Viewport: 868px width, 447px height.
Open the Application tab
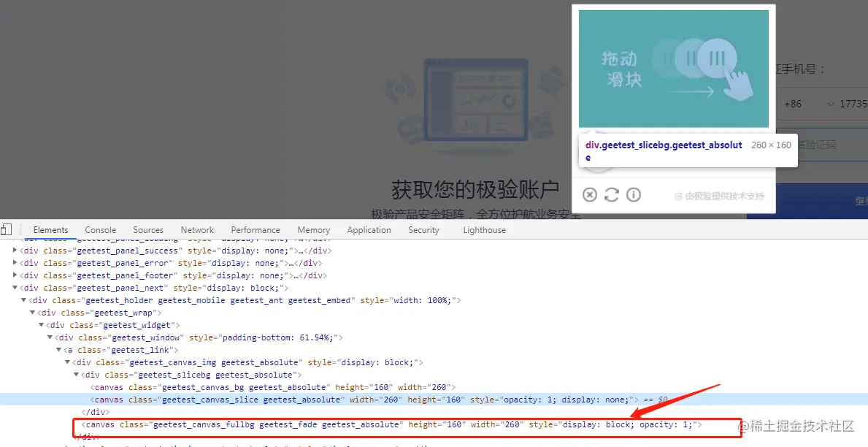(x=369, y=229)
